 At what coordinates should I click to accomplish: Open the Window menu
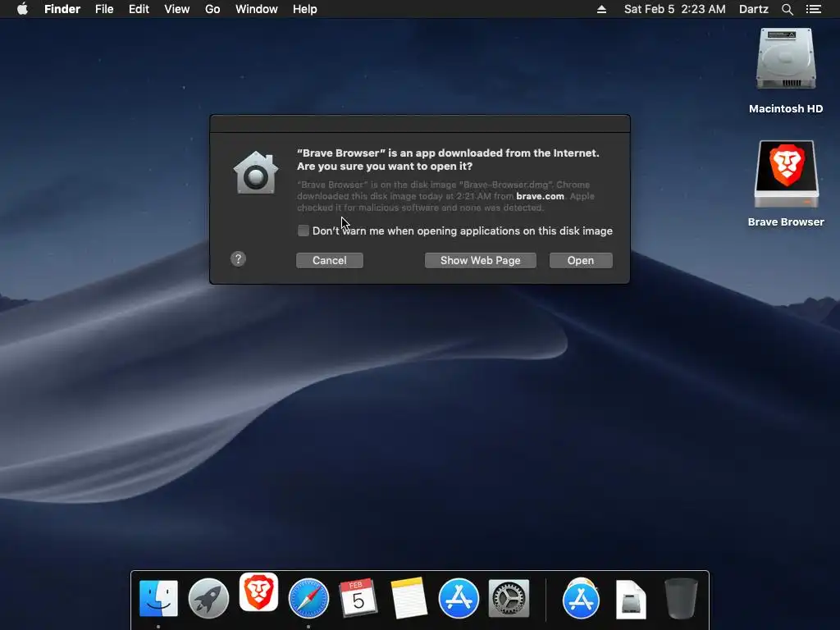(257, 9)
